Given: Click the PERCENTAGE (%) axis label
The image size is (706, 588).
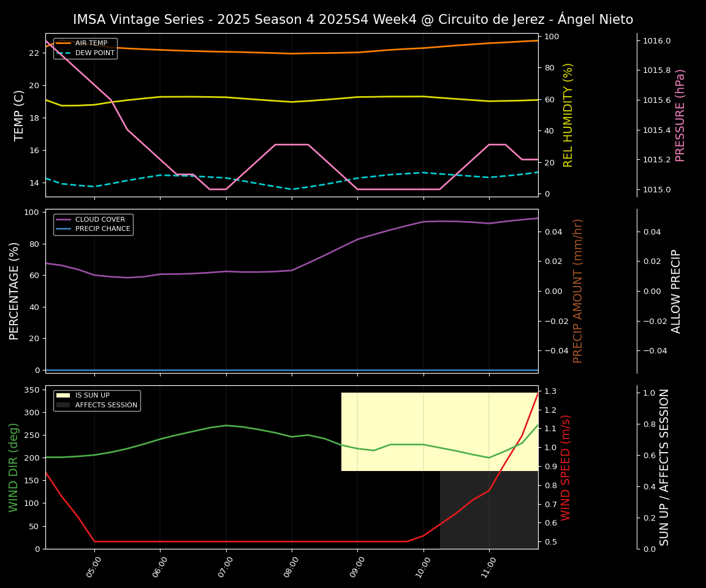Looking at the screenshot, I should point(15,291).
